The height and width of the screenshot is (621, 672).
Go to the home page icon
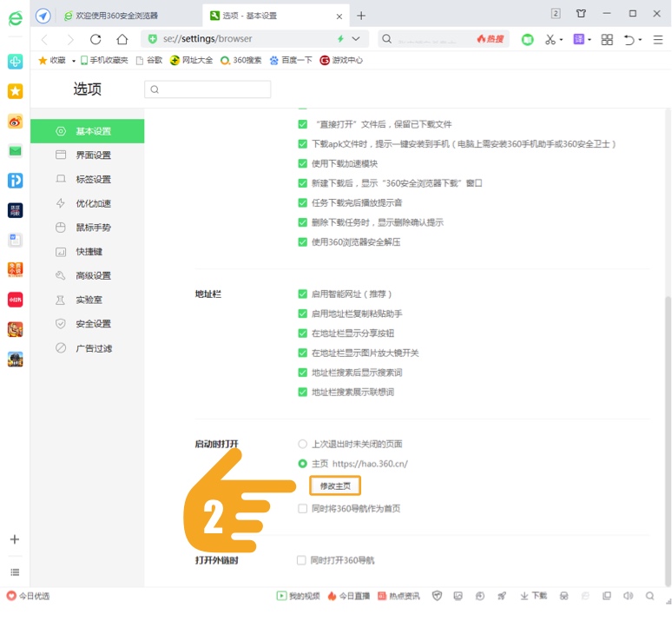click(122, 39)
